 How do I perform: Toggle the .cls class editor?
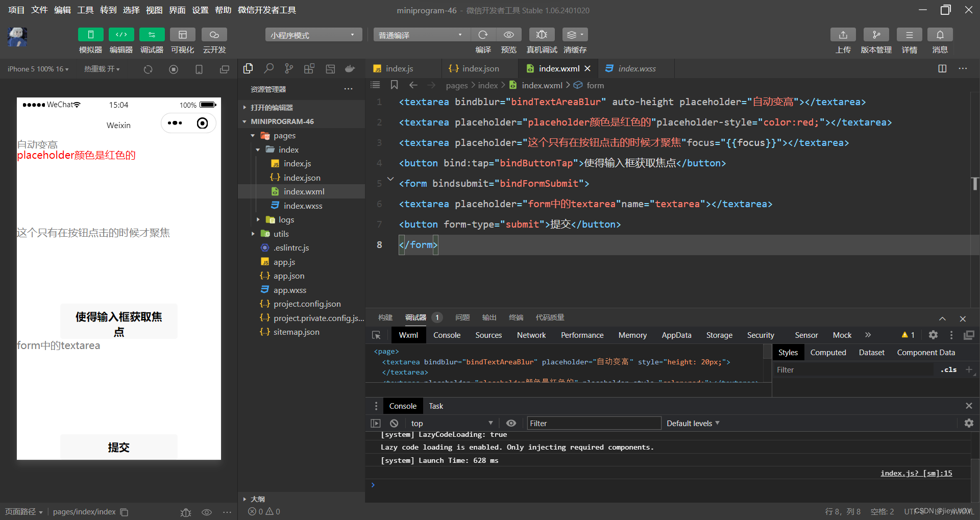(948, 370)
